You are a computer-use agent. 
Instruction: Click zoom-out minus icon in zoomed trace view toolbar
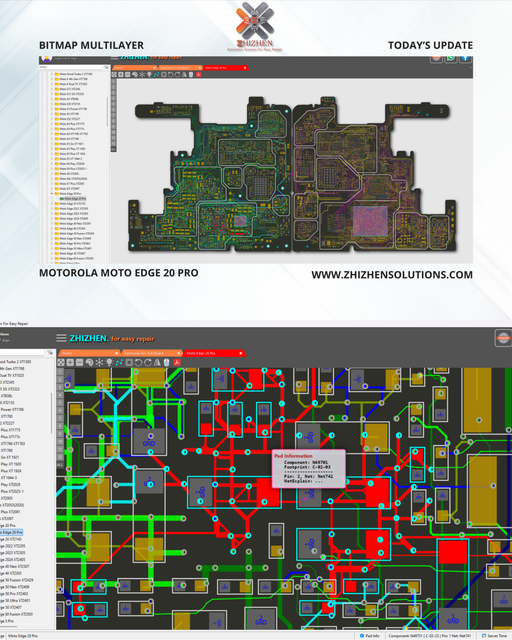tap(79, 362)
